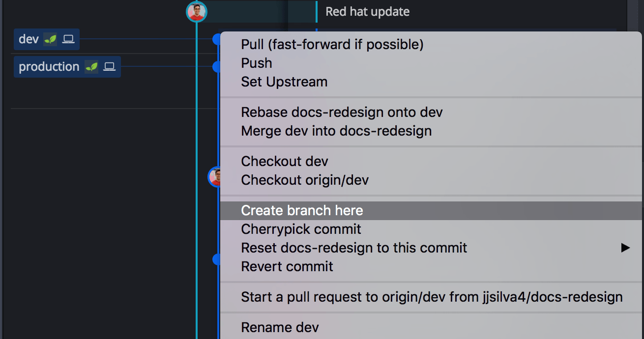Image resolution: width=644 pixels, height=339 pixels.
Task: Choose Push from the context menu
Action: click(x=256, y=63)
